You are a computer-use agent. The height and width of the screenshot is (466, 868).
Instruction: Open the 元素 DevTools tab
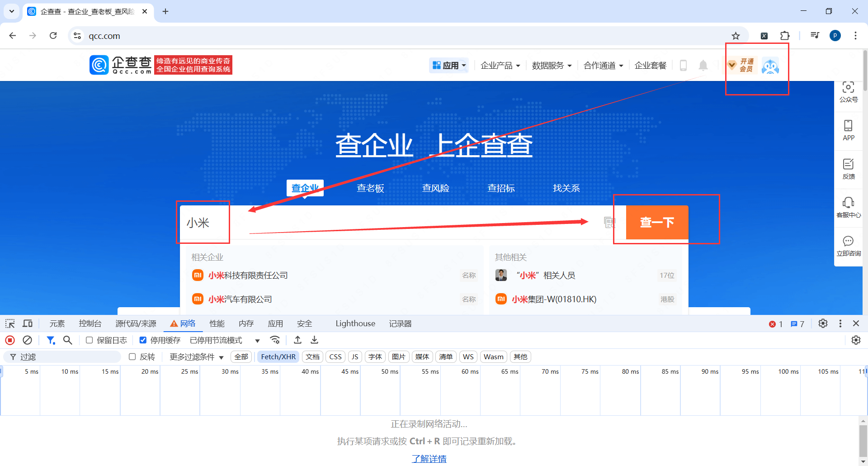tap(57, 323)
